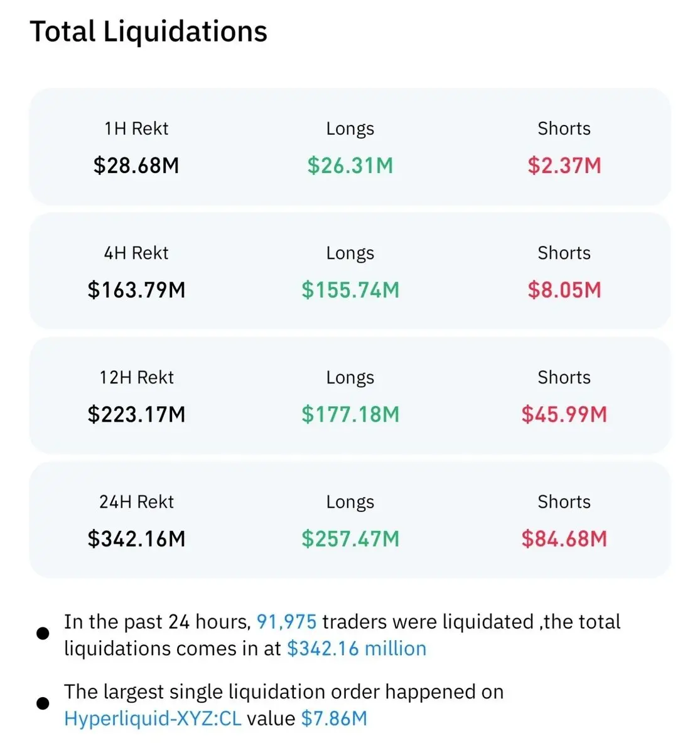Select the 24H Rekt $342.16M value

[136, 538]
